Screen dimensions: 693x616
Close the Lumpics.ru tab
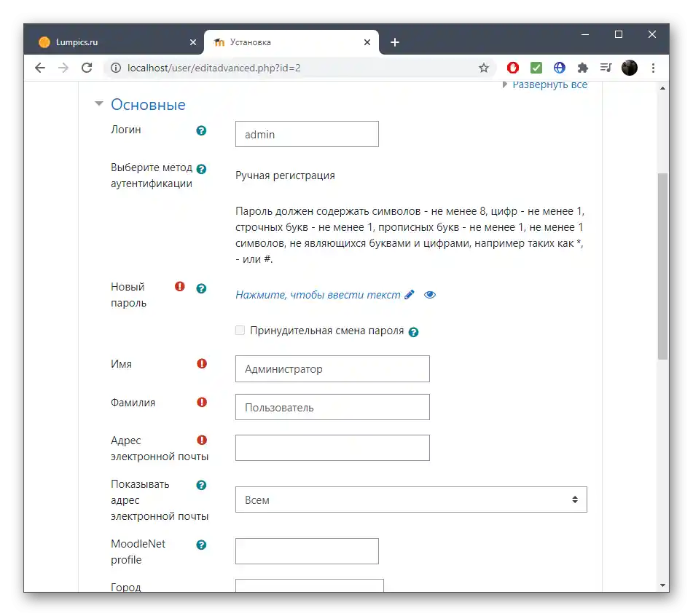pyautogui.click(x=193, y=42)
